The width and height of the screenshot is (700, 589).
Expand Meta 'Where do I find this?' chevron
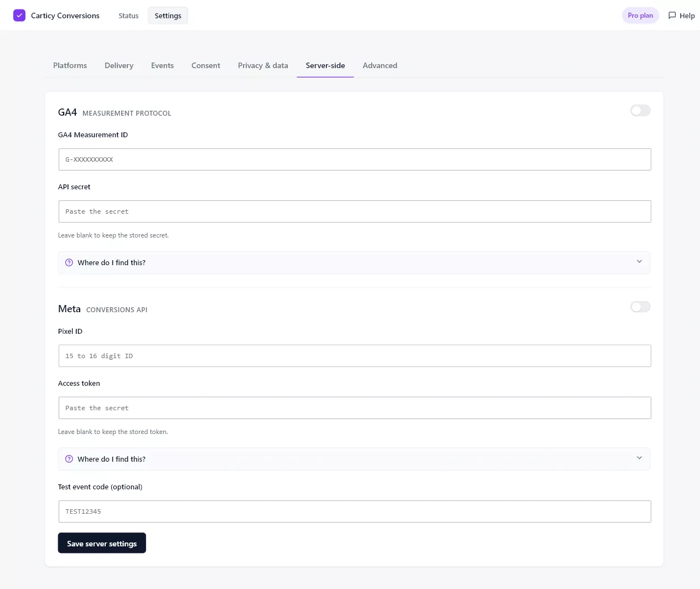(x=639, y=458)
